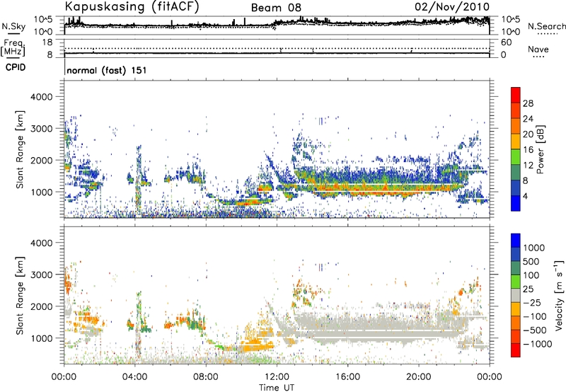This screenshot has width=566, height=392.
Task: Click the '-25' tick on Velocity colorbar
Action: pos(533,303)
